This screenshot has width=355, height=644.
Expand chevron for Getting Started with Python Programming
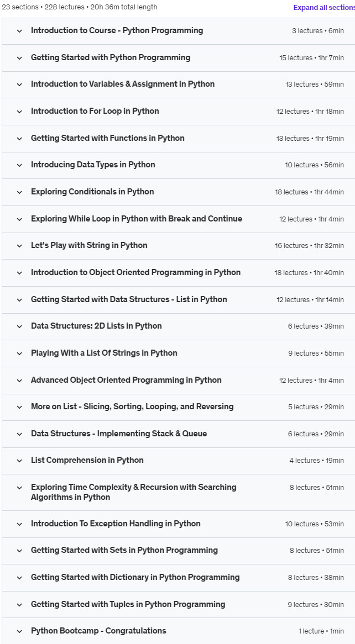click(19, 58)
